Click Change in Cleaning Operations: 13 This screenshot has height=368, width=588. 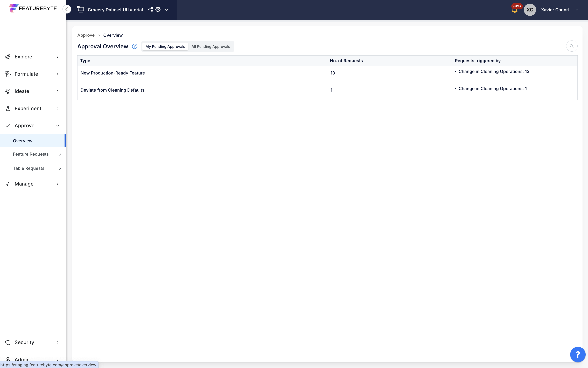[494, 72]
